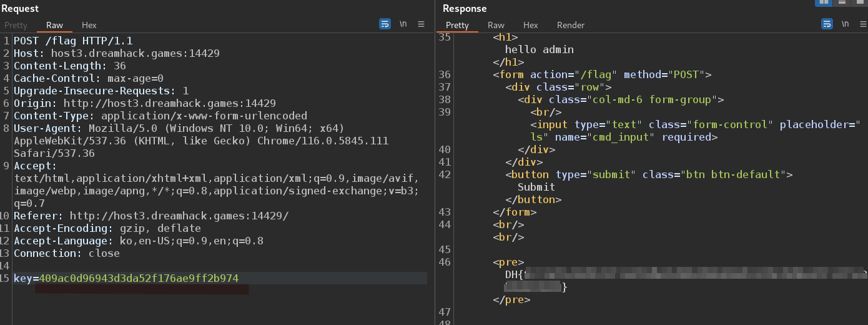
Task: Click response line number 46 in the gutter
Action: pyautogui.click(x=445, y=262)
